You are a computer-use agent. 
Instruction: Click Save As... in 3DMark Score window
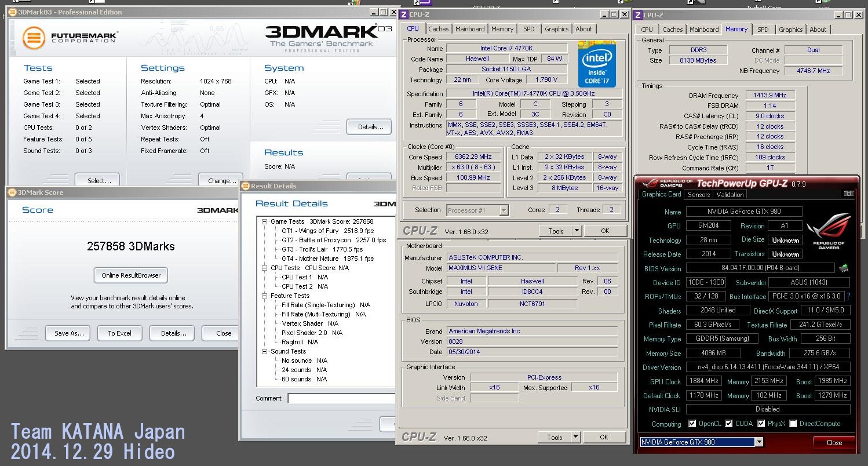click(69, 333)
